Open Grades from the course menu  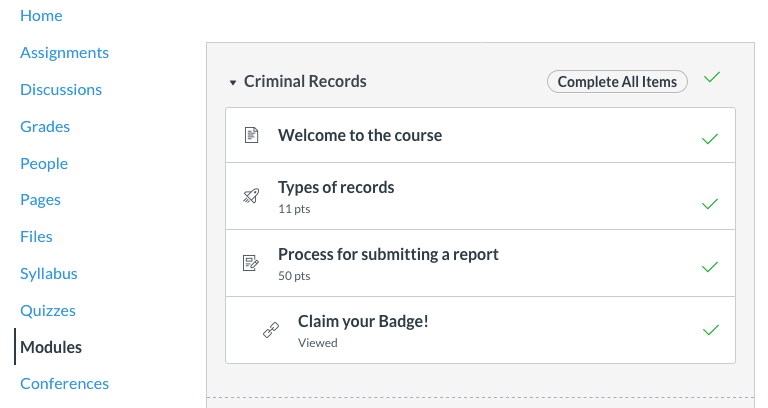coord(45,126)
